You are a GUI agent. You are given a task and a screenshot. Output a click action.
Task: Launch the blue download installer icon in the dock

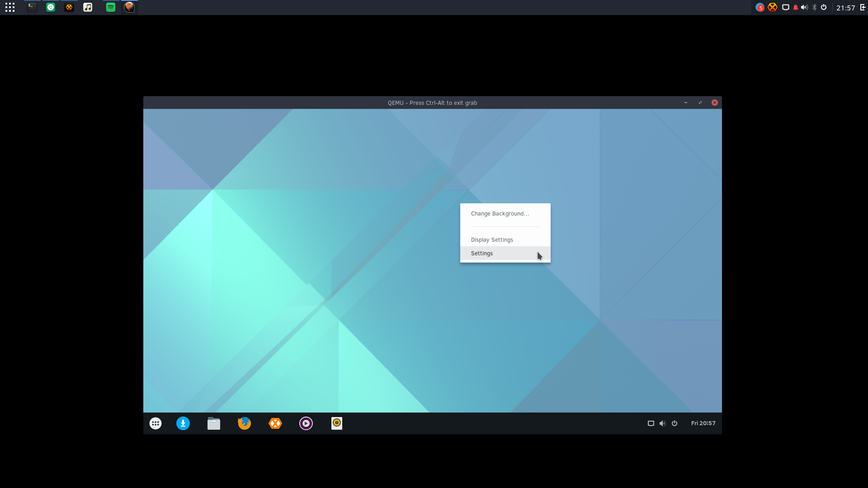coord(183,423)
